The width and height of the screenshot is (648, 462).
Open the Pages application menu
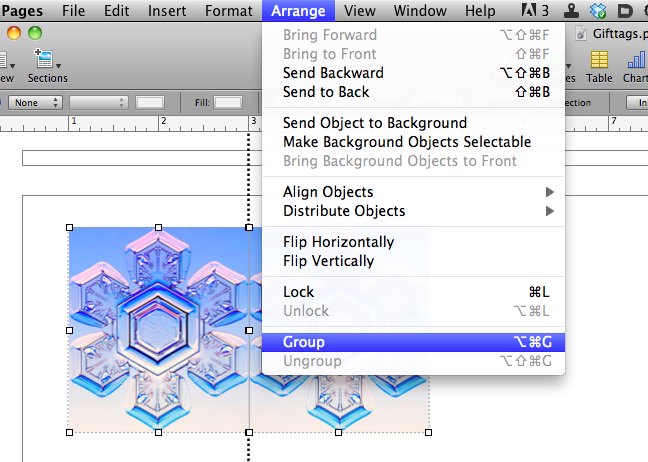22,11
